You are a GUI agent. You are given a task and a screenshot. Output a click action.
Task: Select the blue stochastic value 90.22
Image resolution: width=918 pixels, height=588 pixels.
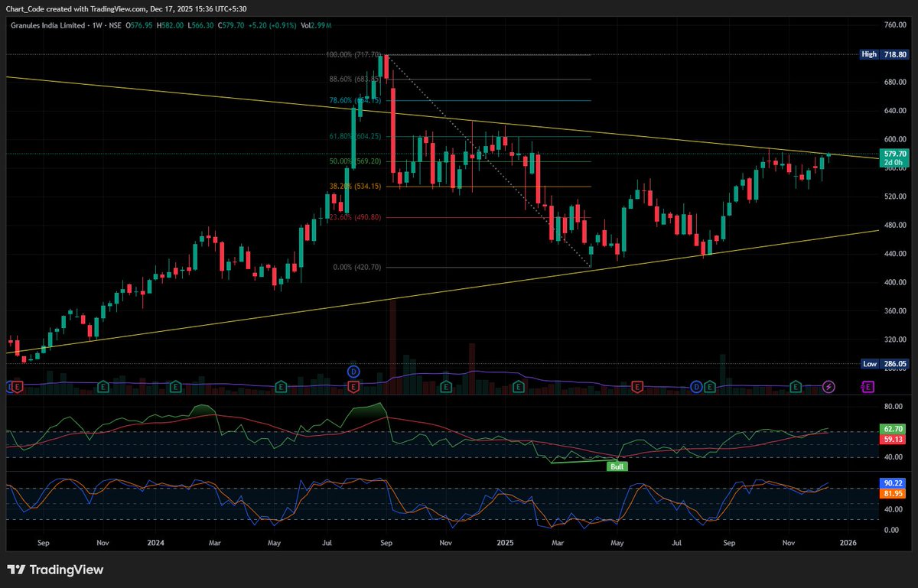point(893,484)
